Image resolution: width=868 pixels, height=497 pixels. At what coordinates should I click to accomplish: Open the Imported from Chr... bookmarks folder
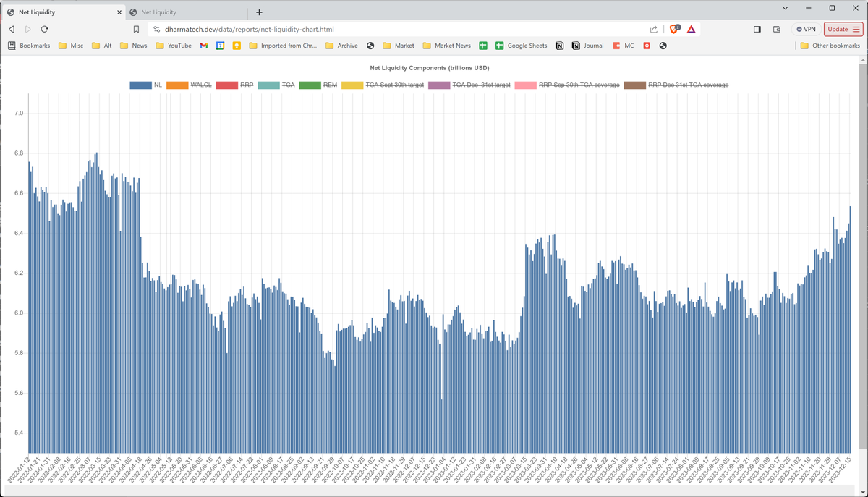coord(282,46)
